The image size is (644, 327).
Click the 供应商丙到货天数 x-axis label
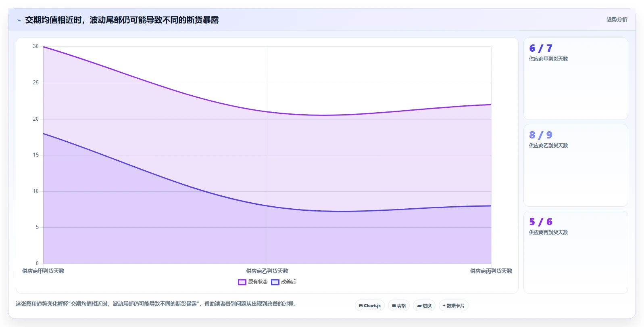coord(491,271)
